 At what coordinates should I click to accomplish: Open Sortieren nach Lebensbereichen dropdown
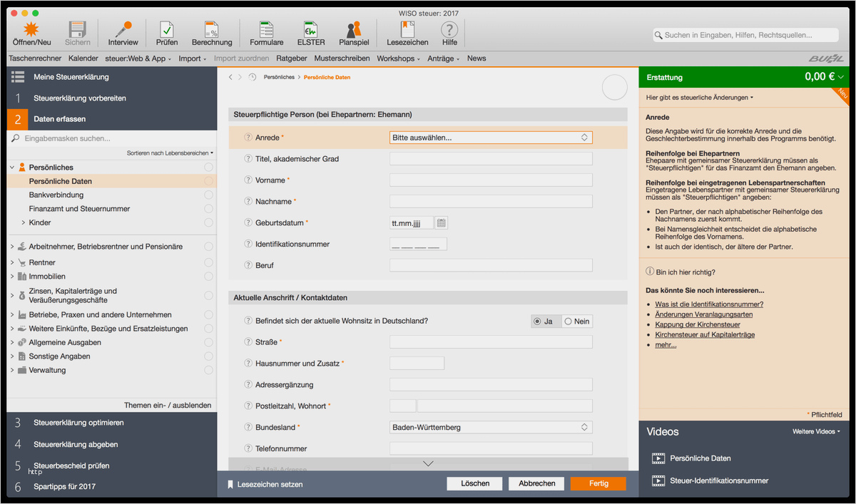170,153
